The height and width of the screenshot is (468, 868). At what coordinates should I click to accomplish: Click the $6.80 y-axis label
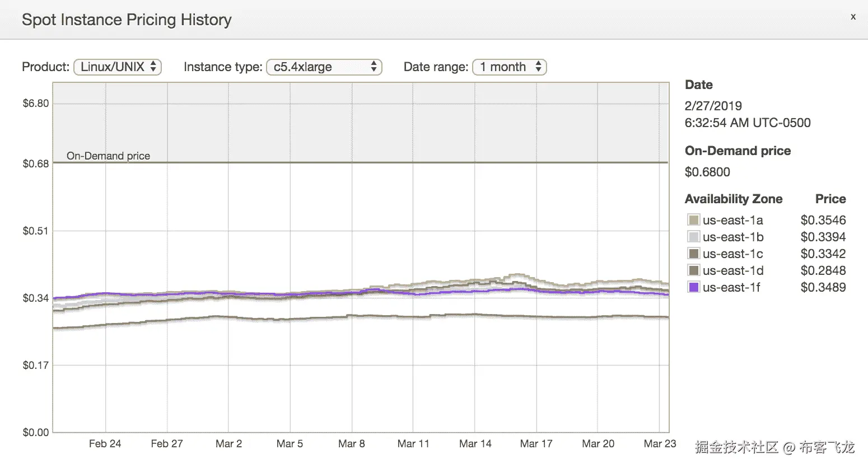point(36,103)
